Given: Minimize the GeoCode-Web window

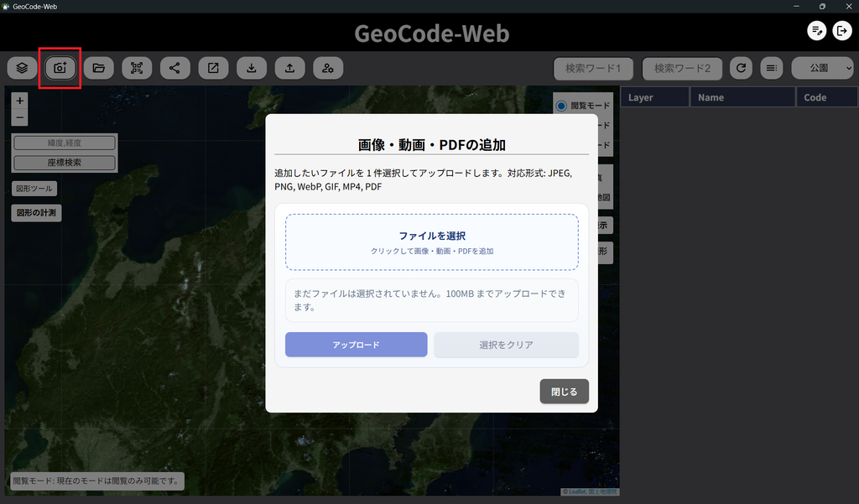Looking at the screenshot, I should click(x=796, y=6).
